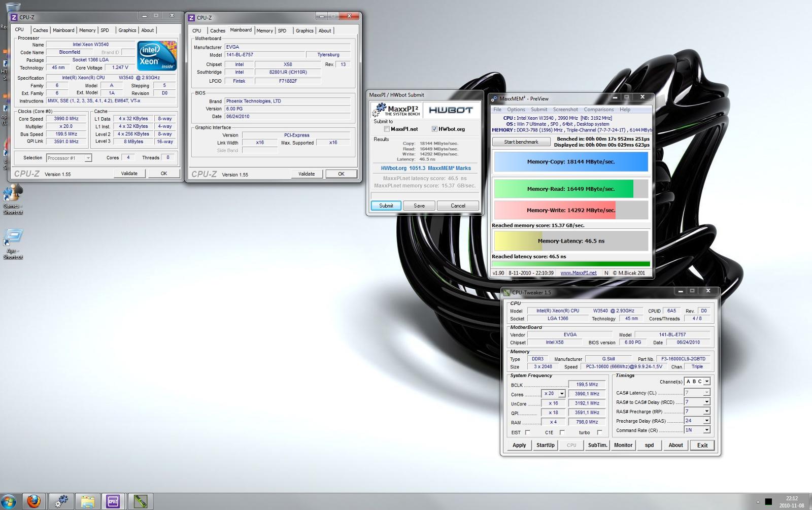The width and height of the screenshot is (812, 510).
Task: Click the Submit button in HWbot dialog
Action: coord(386,206)
